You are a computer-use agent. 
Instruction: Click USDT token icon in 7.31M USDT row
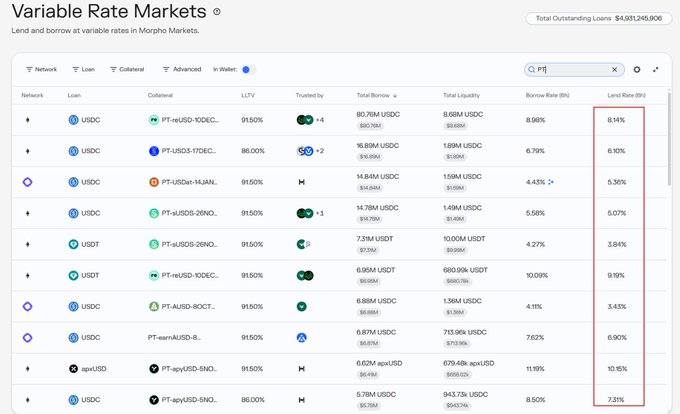(73, 244)
